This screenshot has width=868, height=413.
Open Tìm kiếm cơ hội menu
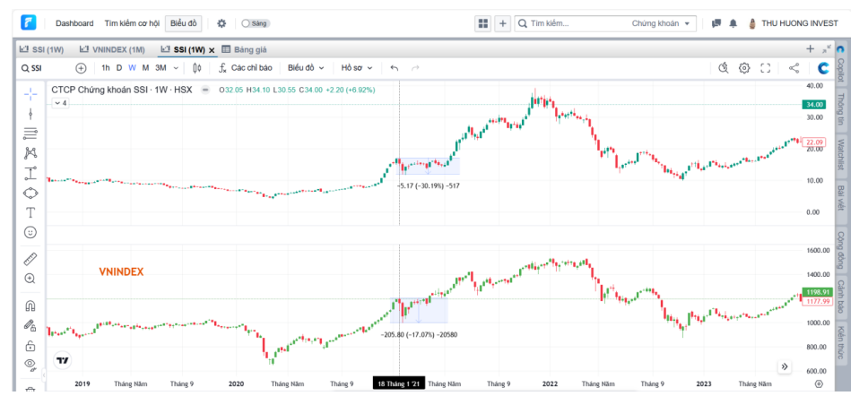pyautogui.click(x=132, y=23)
